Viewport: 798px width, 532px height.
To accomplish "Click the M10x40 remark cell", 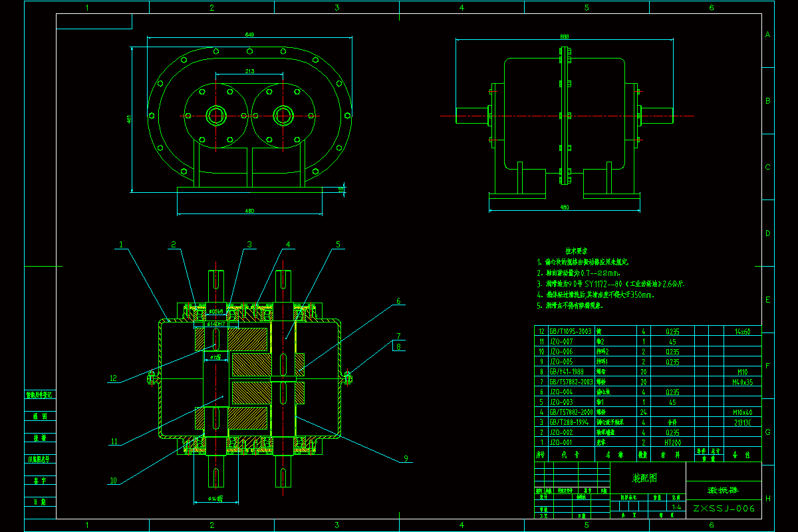I will (741, 412).
